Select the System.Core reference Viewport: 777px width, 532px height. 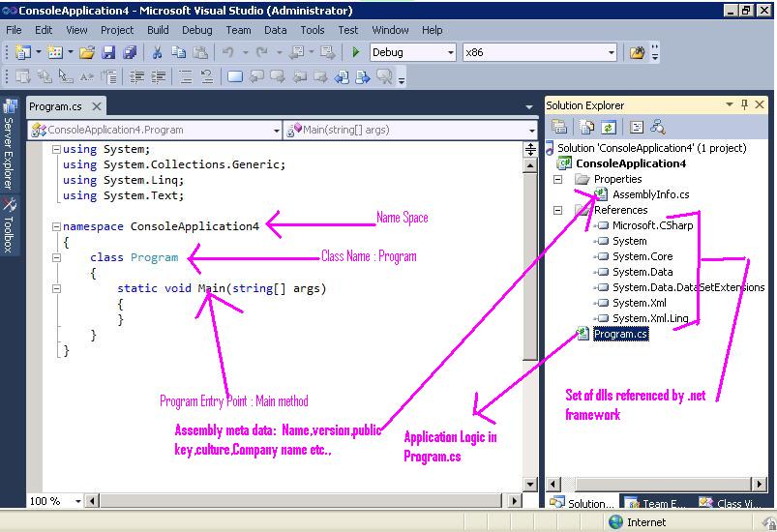643,256
